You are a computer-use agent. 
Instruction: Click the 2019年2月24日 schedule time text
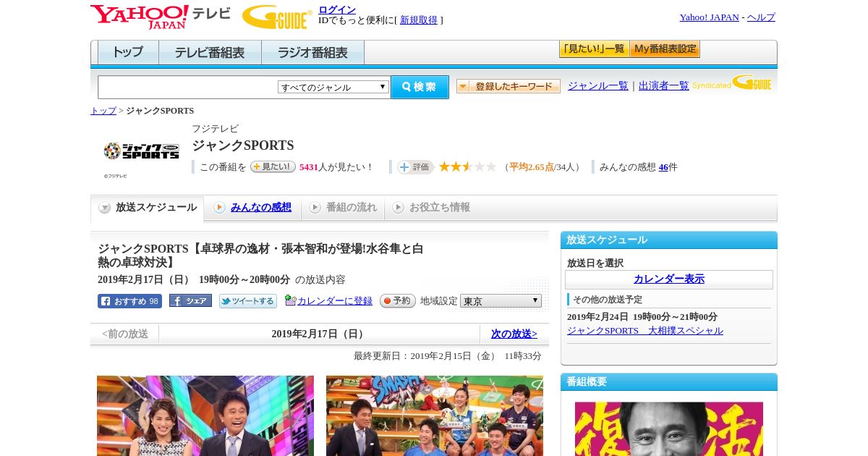tap(642, 317)
